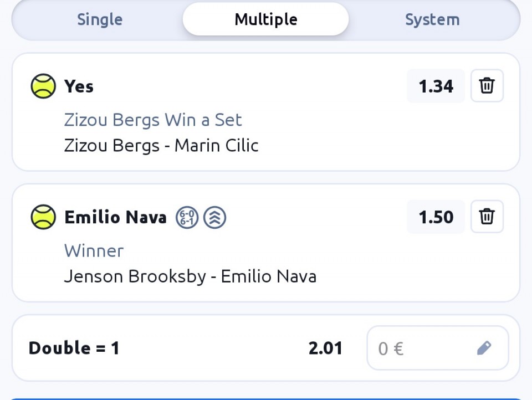Switch to the Single bet tab
The width and height of the screenshot is (532, 400).
tap(100, 19)
